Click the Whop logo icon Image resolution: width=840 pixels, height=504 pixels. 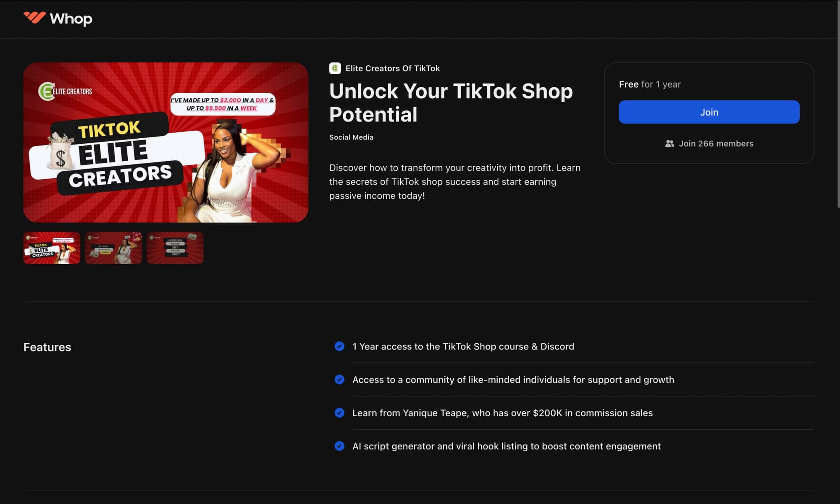(x=34, y=18)
